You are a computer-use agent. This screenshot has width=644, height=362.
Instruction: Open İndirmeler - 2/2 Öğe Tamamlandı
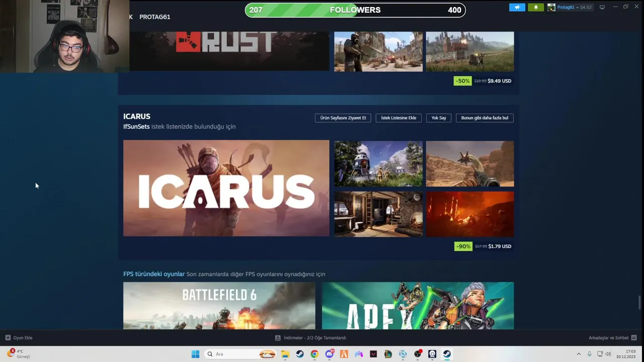(315, 338)
